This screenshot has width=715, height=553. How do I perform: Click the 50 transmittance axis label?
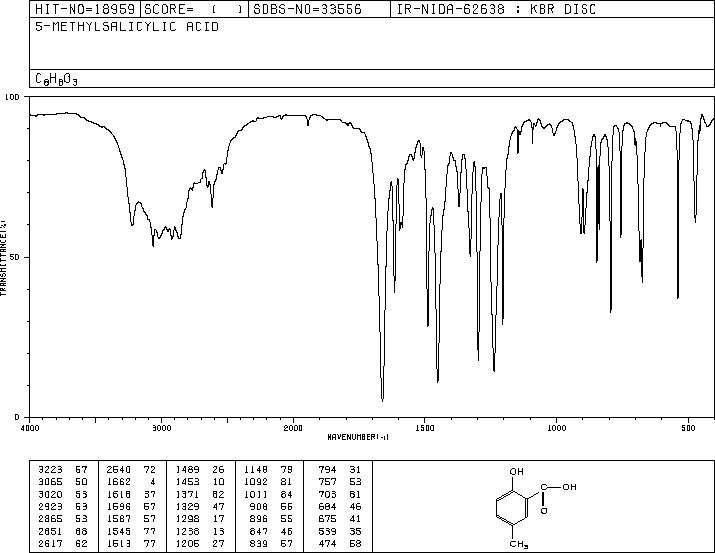(x=15, y=257)
